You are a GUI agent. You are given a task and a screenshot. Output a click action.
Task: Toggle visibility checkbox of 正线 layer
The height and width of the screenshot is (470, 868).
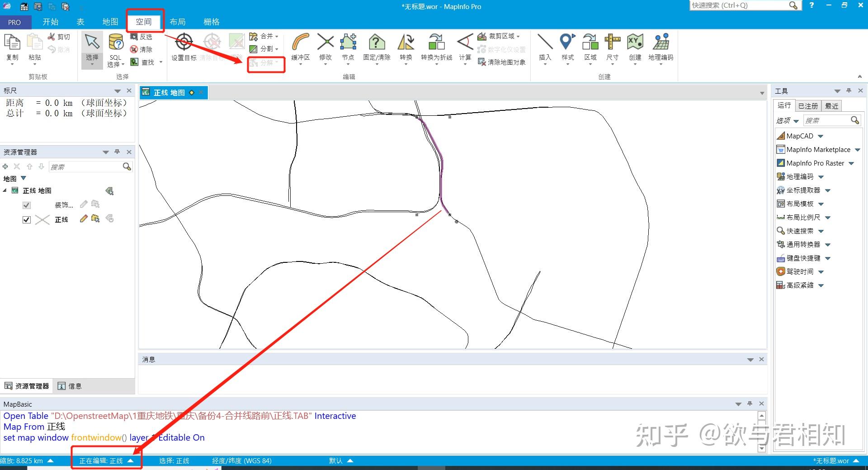click(27, 219)
